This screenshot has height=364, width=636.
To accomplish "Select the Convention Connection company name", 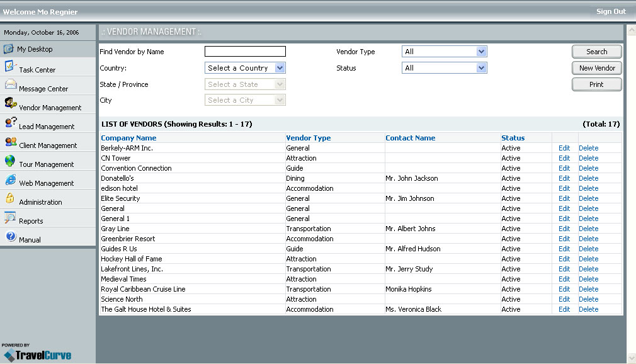I will (x=136, y=168).
